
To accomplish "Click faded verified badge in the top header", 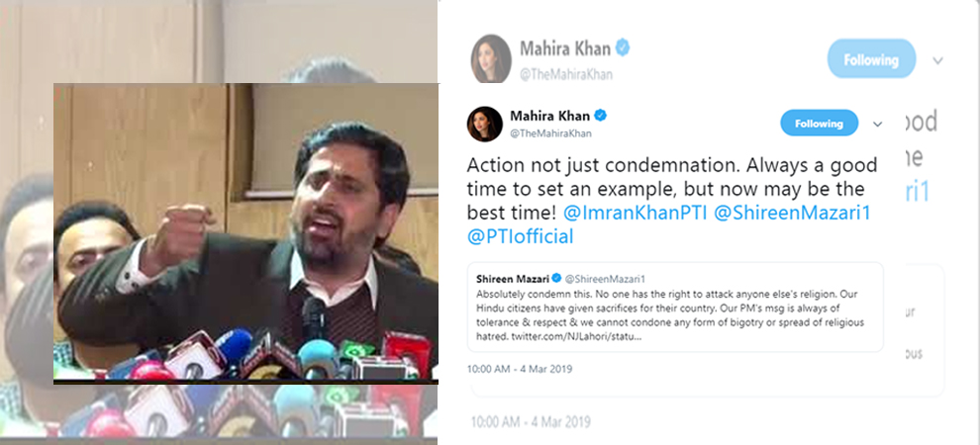I will (623, 47).
